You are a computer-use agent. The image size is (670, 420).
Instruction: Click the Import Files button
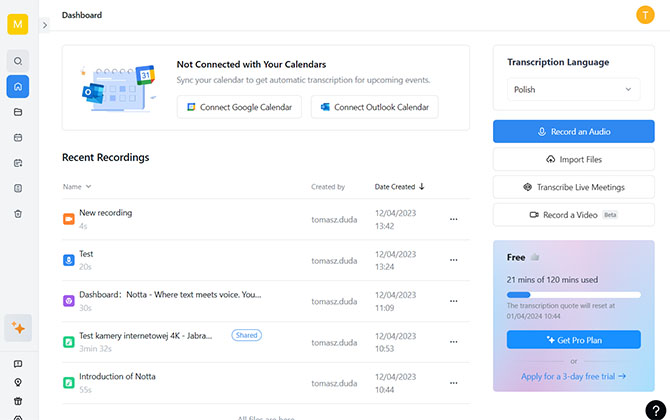click(x=573, y=159)
